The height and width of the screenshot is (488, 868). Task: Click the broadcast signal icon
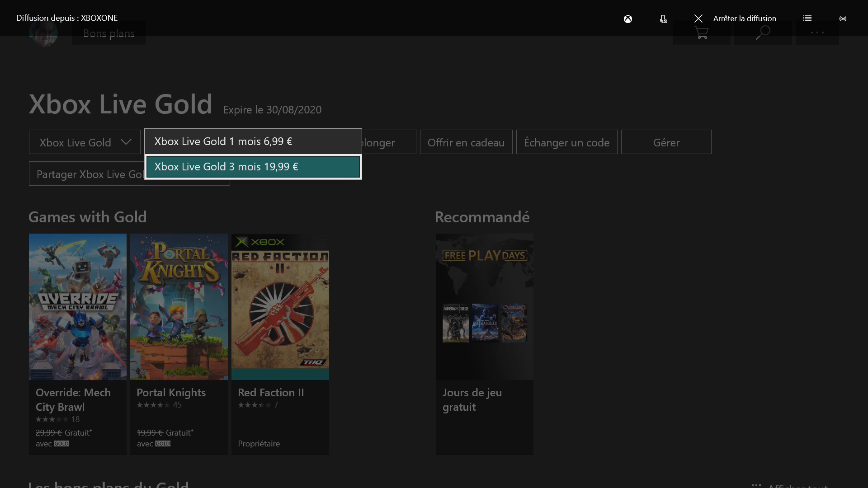843,19
